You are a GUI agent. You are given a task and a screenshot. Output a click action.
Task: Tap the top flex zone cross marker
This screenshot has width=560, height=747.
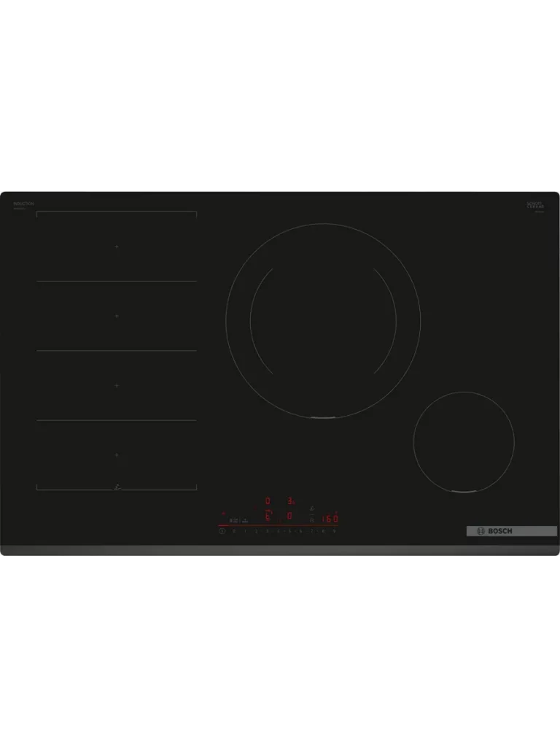(117, 247)
